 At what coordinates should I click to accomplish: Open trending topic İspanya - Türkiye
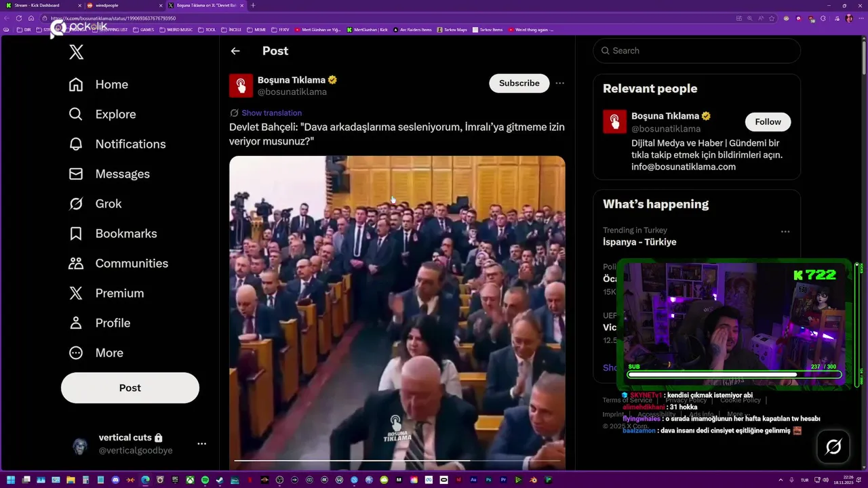pos(639,242)
